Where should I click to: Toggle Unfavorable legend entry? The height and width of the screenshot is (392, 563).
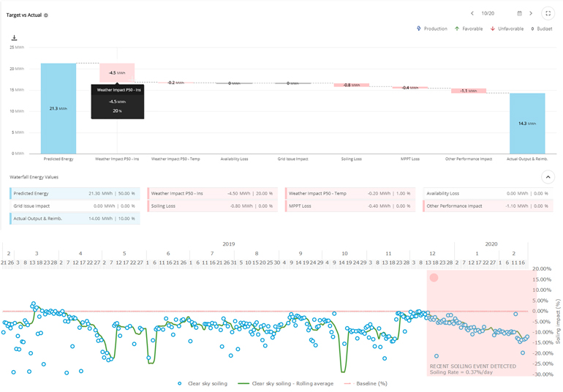coord(507,29)
